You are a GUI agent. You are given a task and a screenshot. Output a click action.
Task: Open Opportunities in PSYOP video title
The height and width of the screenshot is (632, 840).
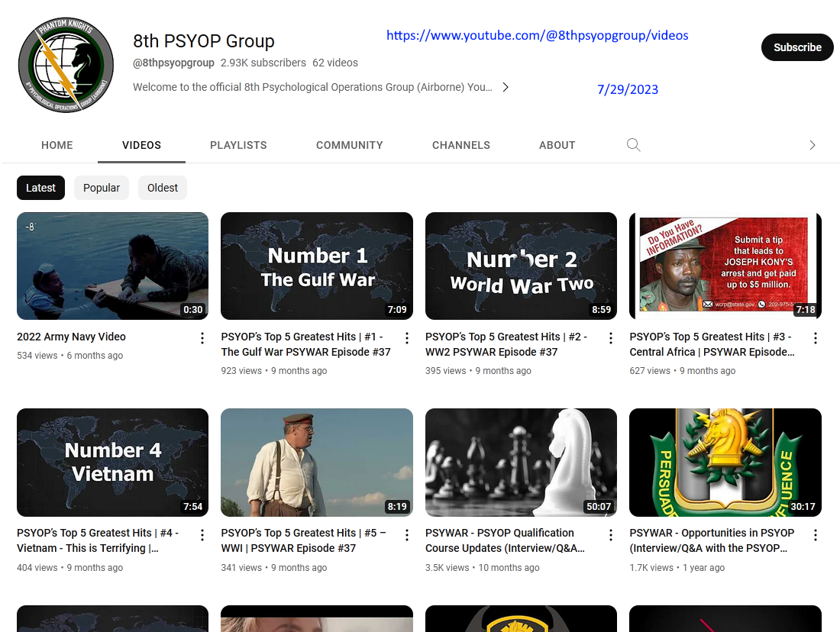pos(712,540)
